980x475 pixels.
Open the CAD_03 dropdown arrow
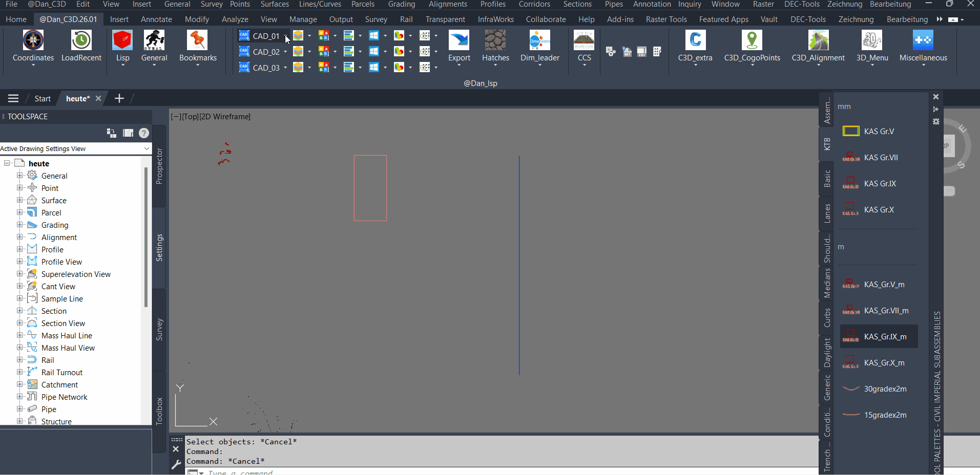285,68
